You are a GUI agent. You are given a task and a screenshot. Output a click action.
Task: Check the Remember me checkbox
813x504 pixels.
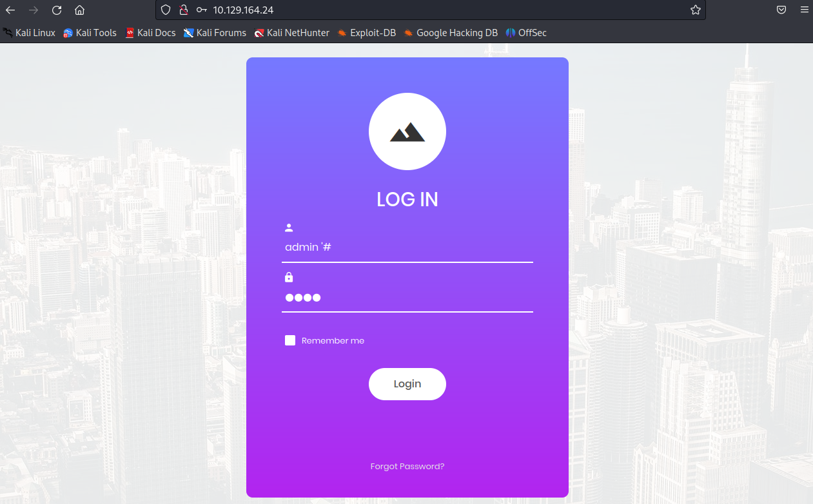coord(290,340)
